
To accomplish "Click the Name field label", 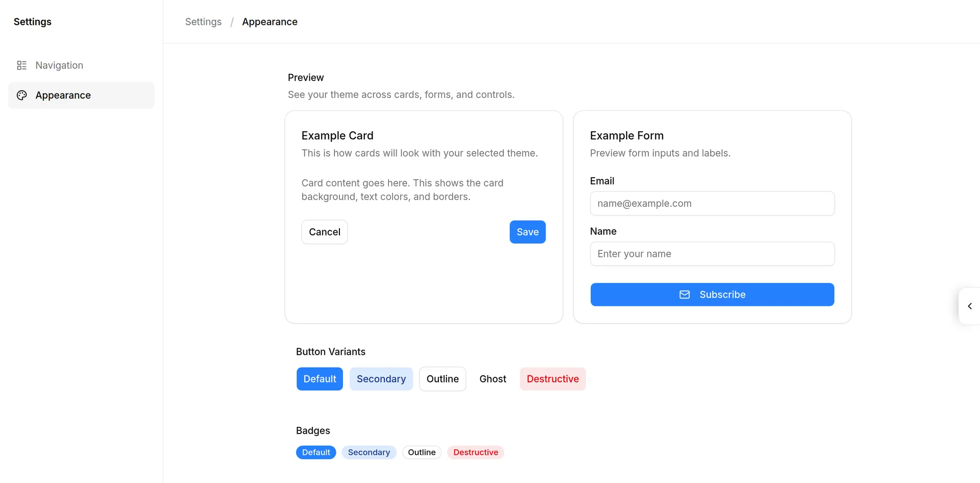I will click(603, 231).
